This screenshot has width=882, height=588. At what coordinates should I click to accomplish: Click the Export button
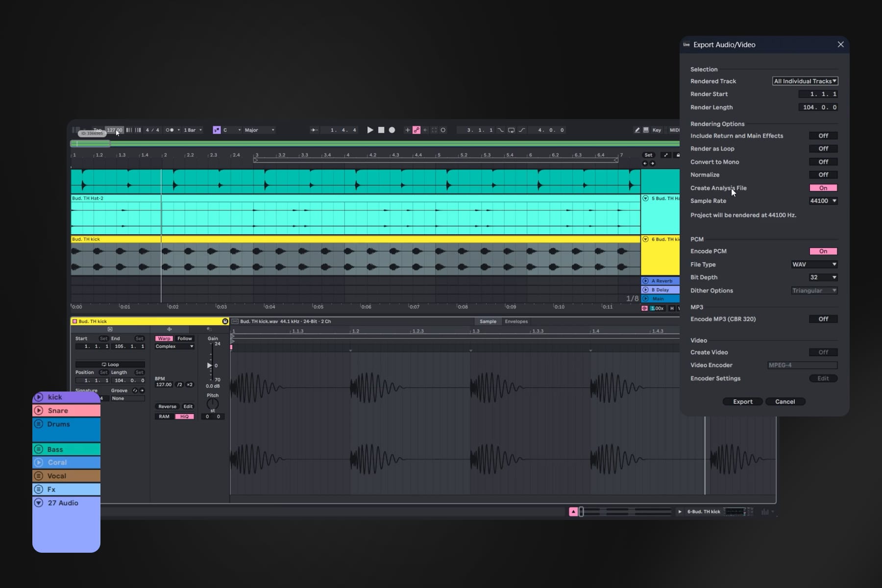point(742,402)
